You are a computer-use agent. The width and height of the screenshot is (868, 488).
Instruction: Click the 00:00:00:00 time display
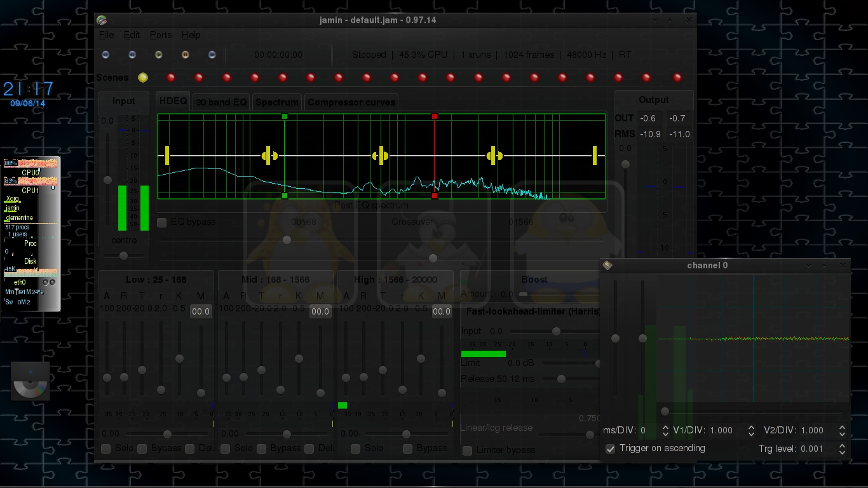278,55
